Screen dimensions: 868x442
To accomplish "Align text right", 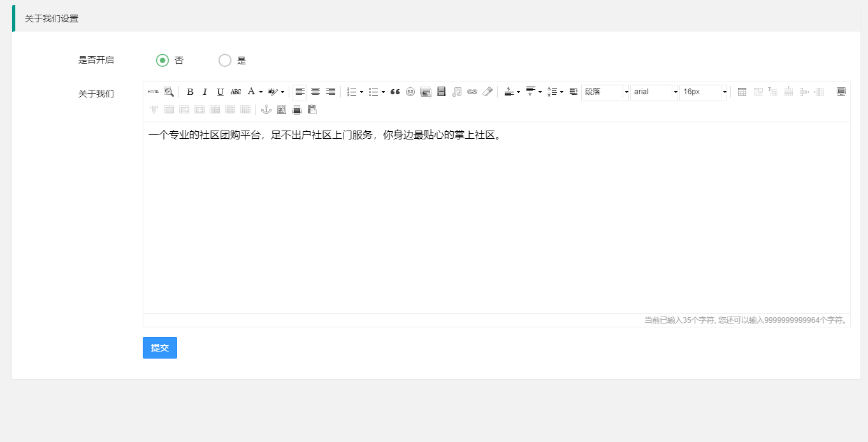I will 330,92.
